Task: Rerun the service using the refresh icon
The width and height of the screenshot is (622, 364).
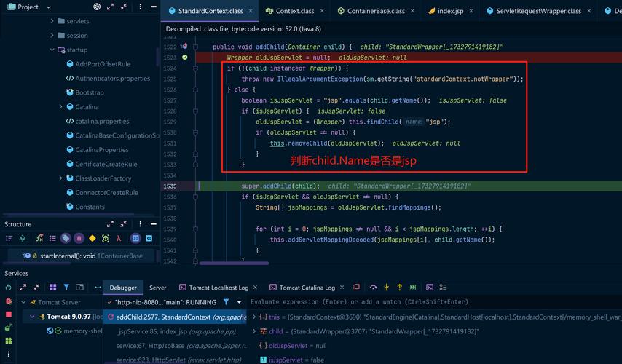Action: [x=9, y=288]
